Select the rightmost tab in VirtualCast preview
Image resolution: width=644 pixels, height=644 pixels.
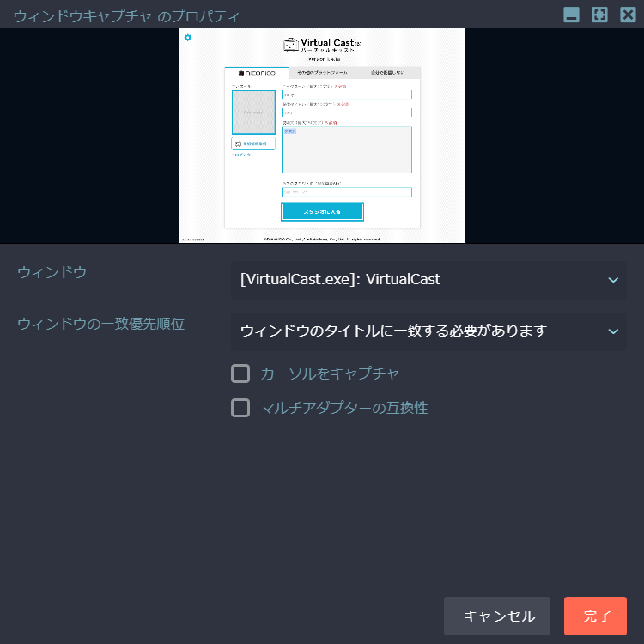point(387,73)
